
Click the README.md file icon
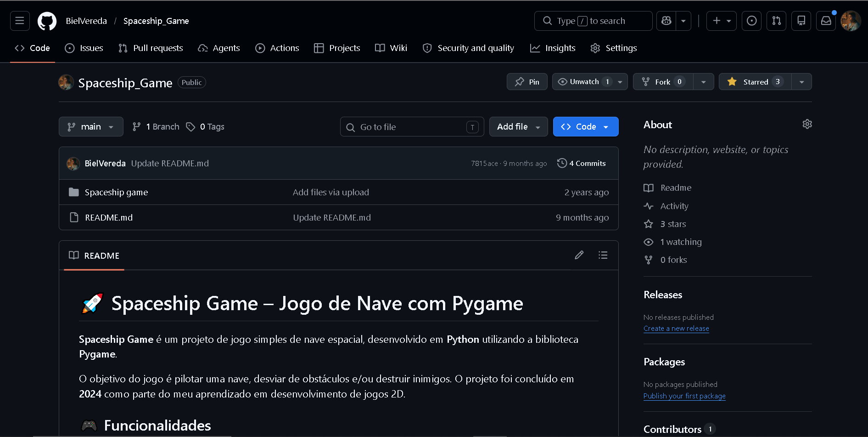pos(73,217)
